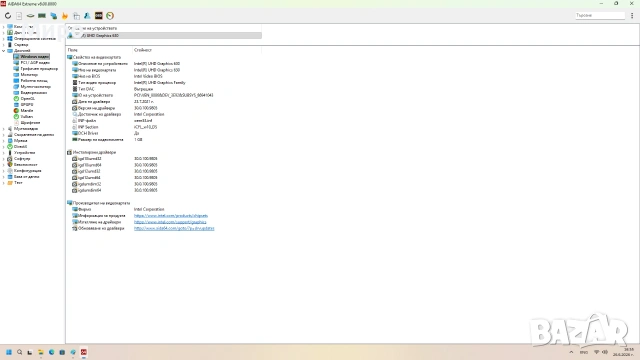The width and height of the screenshot is (640, 360).
Task: Click the Стойност column header
Action: (142, 50)
